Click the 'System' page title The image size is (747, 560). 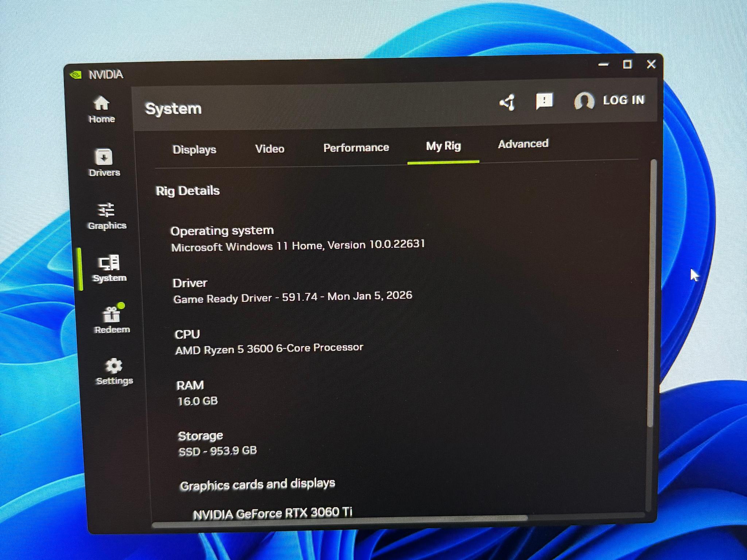(x=173, y=109)
